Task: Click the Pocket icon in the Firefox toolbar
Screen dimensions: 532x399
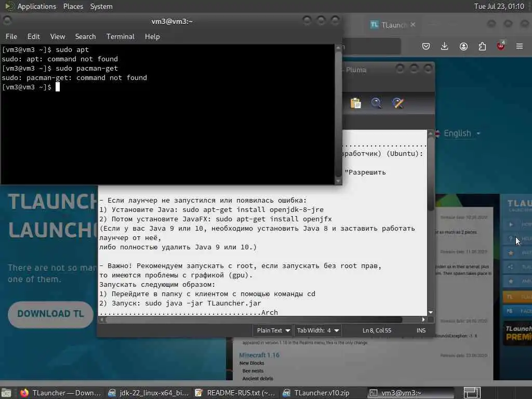Action: (x=426, y=46)
